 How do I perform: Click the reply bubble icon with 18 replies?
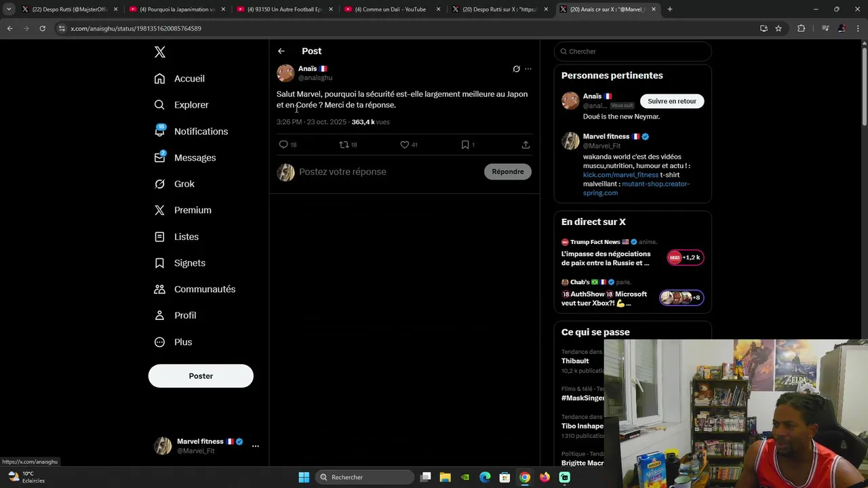tap(283, 144)
